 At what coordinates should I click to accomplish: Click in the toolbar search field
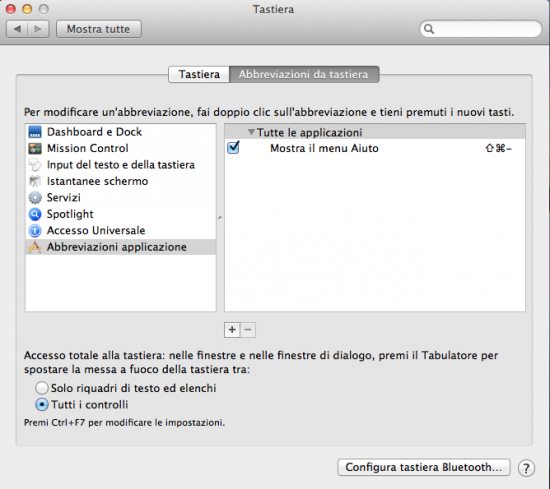481,29
